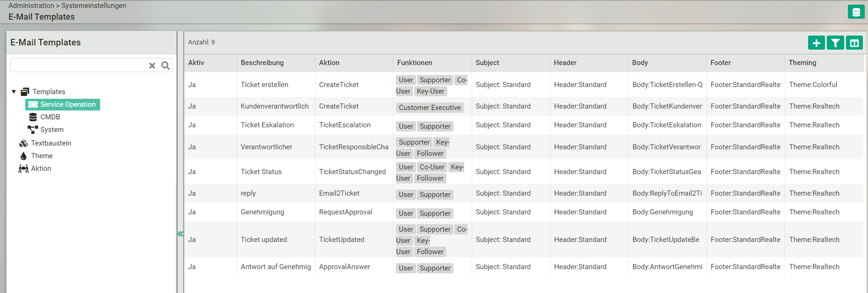
Task: Open the CMDB templates node
Action: click(x=50, y=117)
